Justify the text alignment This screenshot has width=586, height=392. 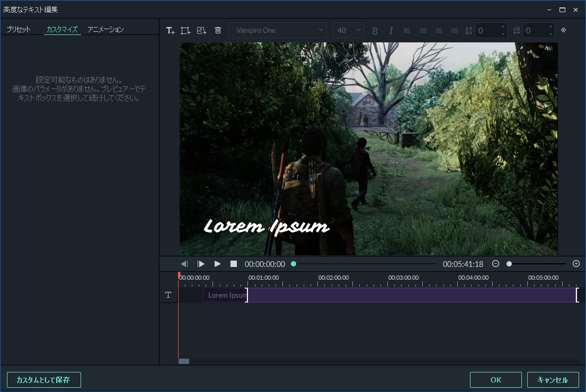[x=455, y=31]
